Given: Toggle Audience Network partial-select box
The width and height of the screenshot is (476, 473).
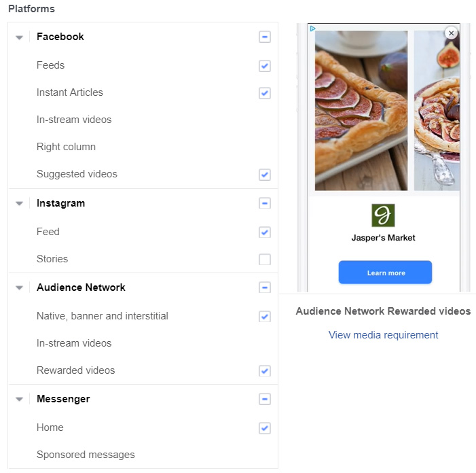Looking at the screenshot, I should (x=264, y=287).
